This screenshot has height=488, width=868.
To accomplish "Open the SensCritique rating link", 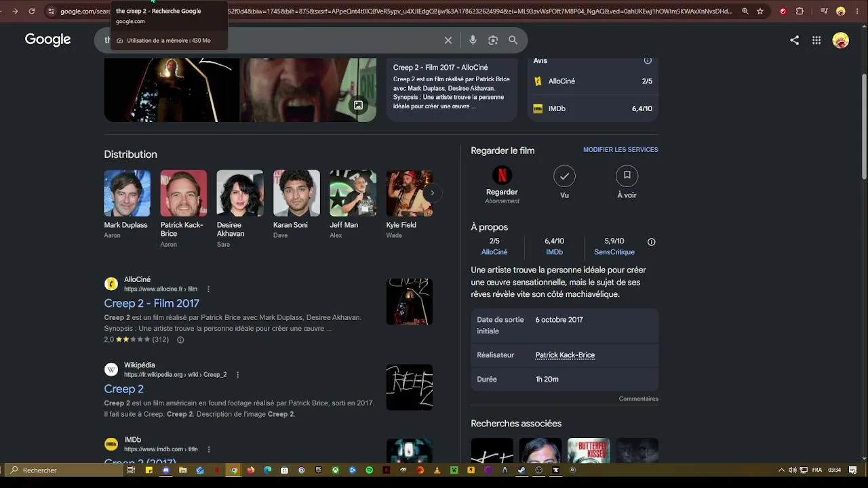I will click(x=614, y=252).
